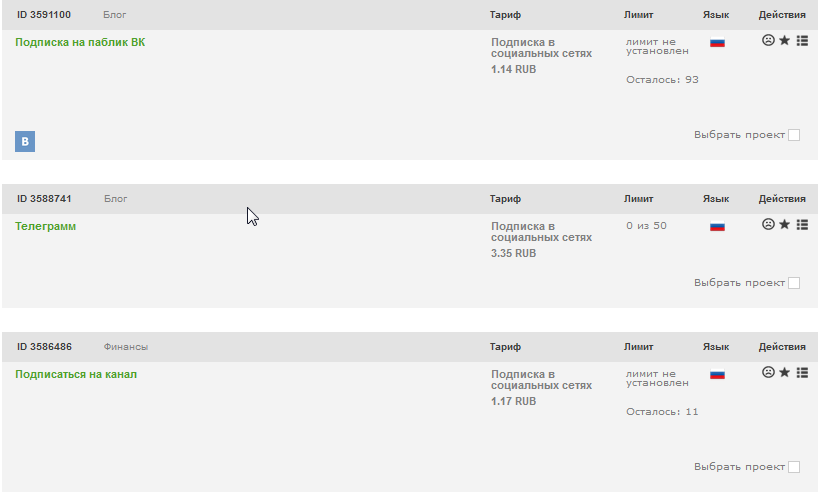Viewport: 818px width, 492px height.
Task: Star the Подписаться на канал project
Action: tap(785, 373)
